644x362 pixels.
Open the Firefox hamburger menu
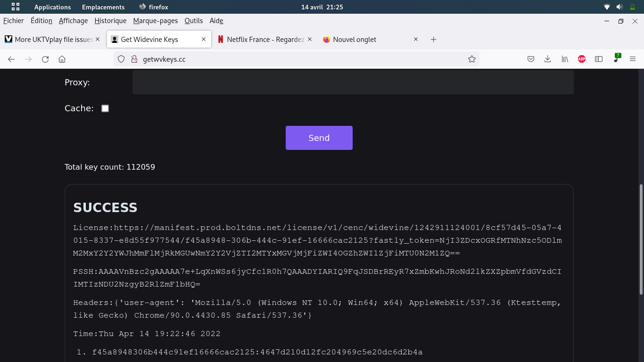(633, 59)
